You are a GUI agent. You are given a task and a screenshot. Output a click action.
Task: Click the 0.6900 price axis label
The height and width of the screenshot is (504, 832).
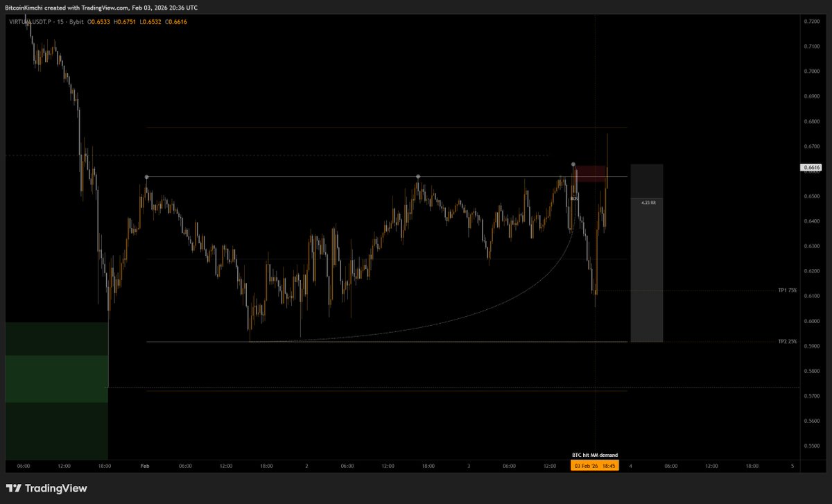pyautogui.click(x=812, y=96)
